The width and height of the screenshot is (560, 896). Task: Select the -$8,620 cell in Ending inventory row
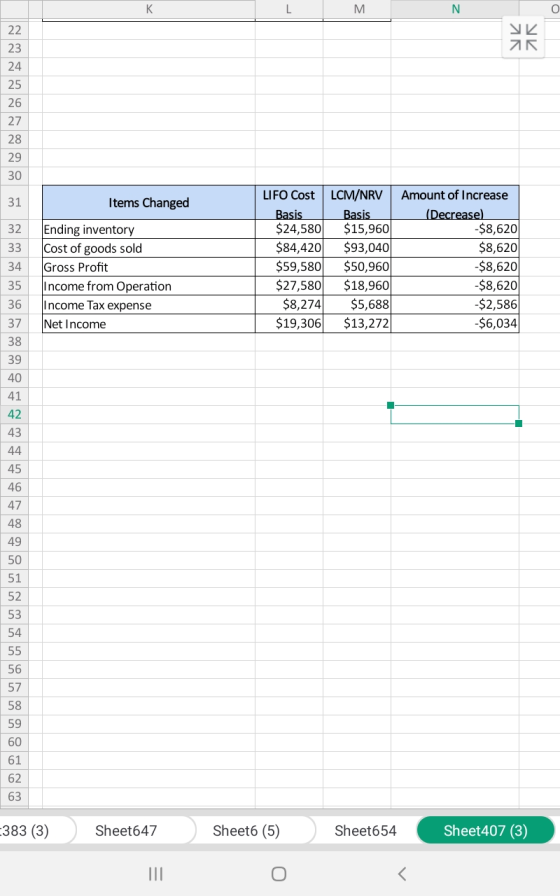point(455,229)
